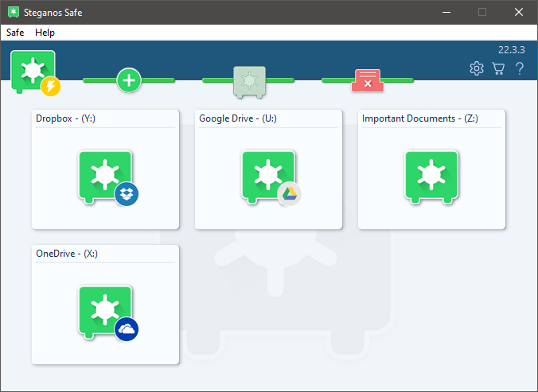Click the red delete safe icon

[368, 80]
